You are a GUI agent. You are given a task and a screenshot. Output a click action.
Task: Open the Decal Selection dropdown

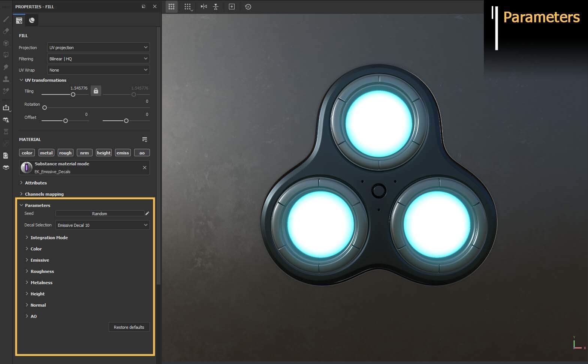[x=102, y=225]
